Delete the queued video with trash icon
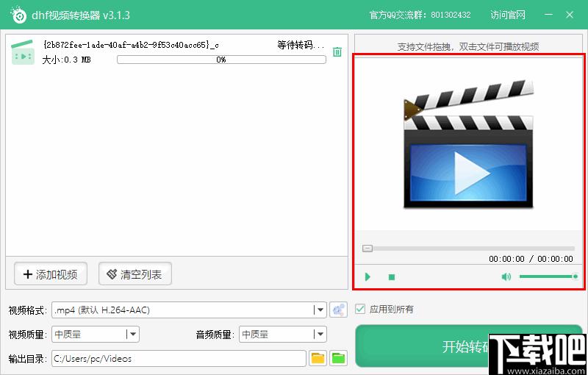588x375 pixels. click(x=337, y=51)
